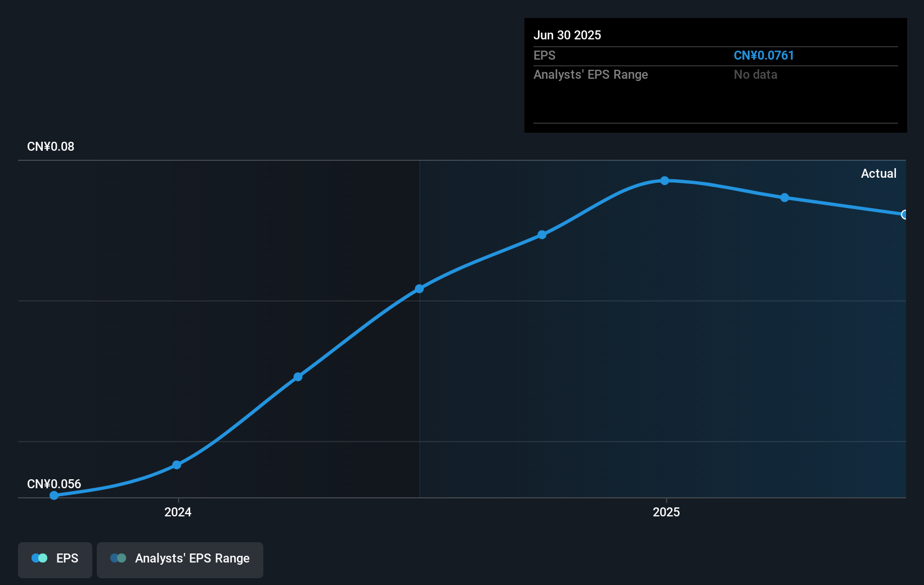Image resolution: width=924 pixels, height=585 pixels.
Task: Expand the Jun 30 2025 tooltip details
Action: (568, 35)
